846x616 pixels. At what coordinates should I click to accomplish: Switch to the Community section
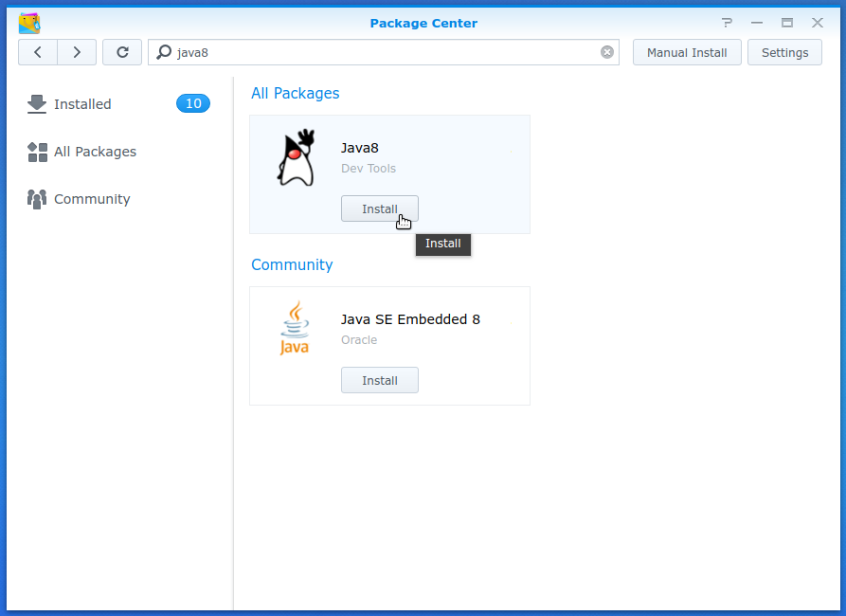(92, 199)
